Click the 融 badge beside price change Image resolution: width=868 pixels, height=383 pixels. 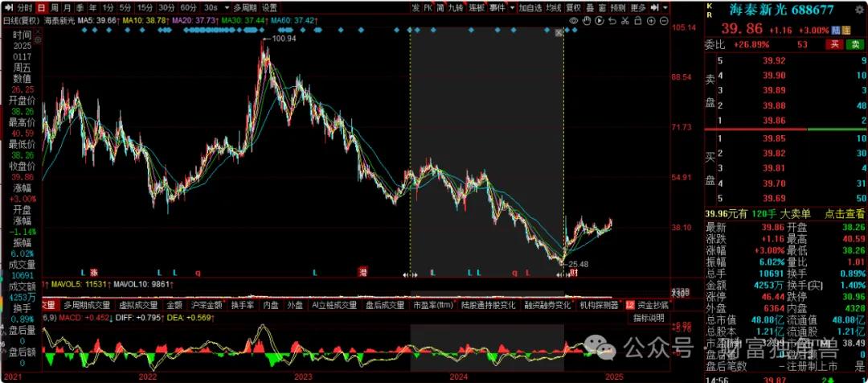click(x=845, y=30)
